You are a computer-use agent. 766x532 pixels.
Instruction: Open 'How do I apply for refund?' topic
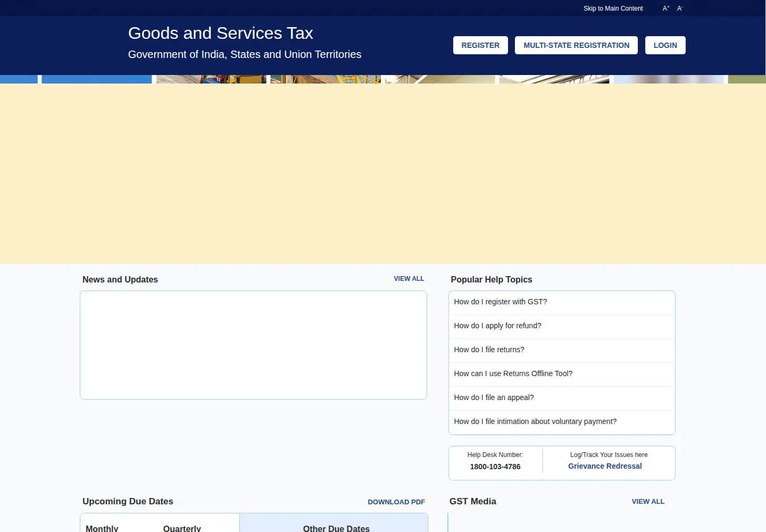[x=562, y=326]
